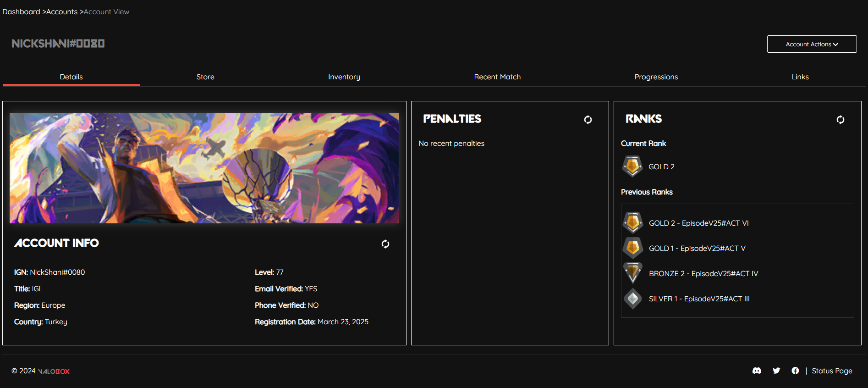Click the Gold 1 ACT V rank badge

point(633,248)
